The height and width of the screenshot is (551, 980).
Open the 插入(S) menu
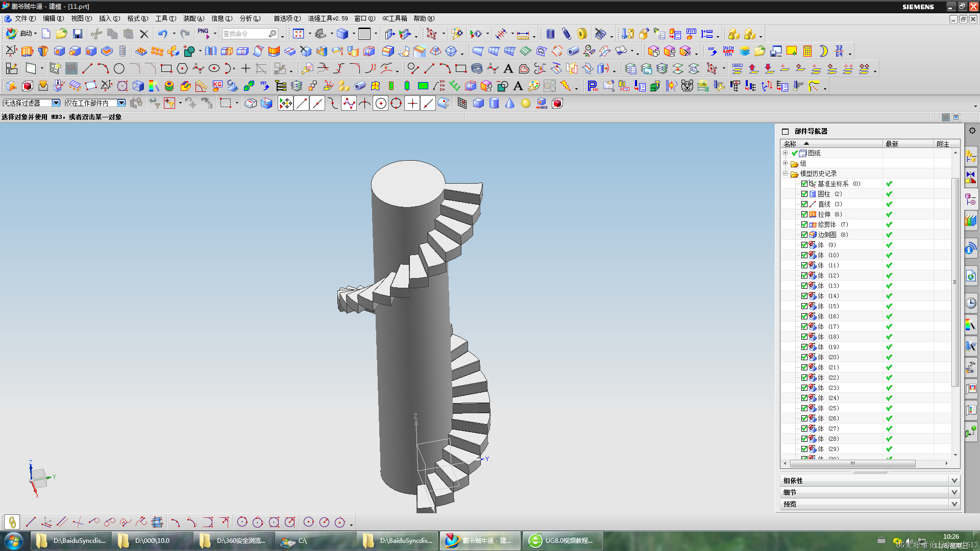pos(109,18)
